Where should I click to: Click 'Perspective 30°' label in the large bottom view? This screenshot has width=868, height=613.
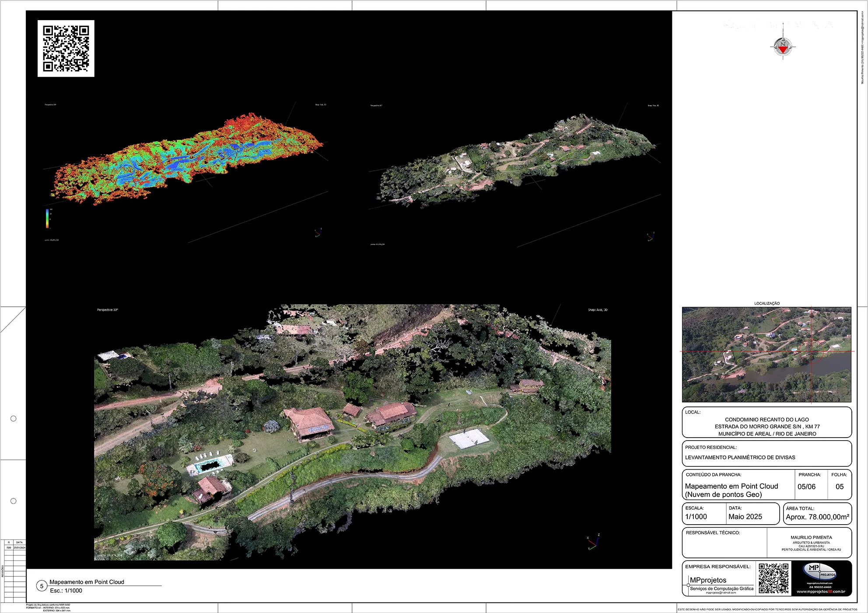(x=108, y=310)
